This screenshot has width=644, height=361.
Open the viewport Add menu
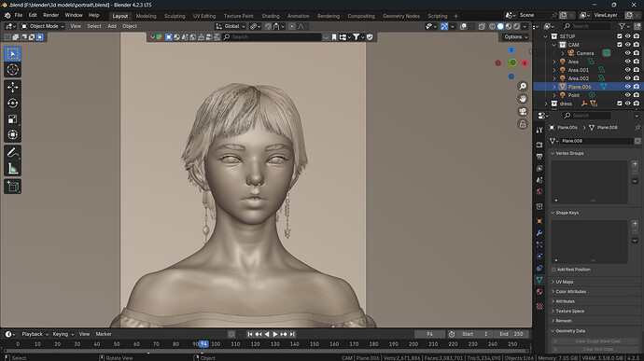(112, 26)
